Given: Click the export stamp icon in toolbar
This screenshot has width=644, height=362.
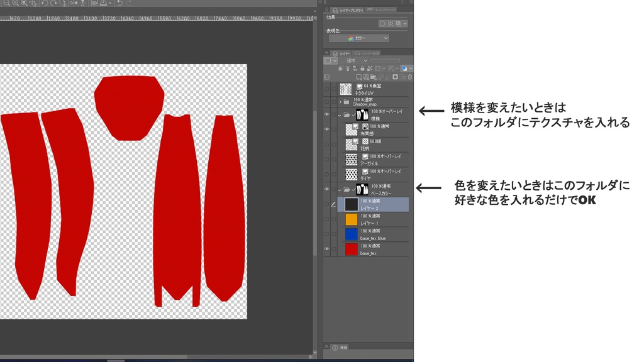Looking at the screenshot, I should click(103, 3).
